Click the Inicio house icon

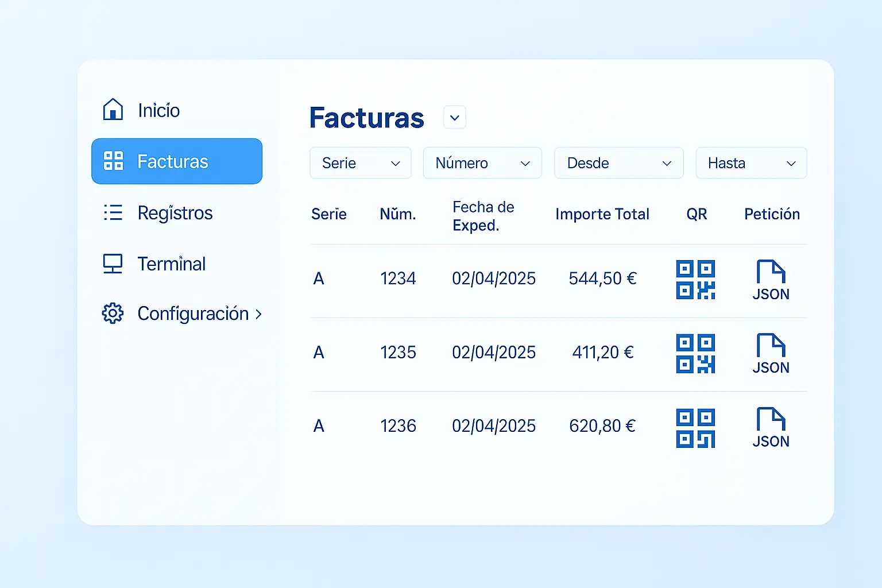pyautogui.click(x=113, y=110)
